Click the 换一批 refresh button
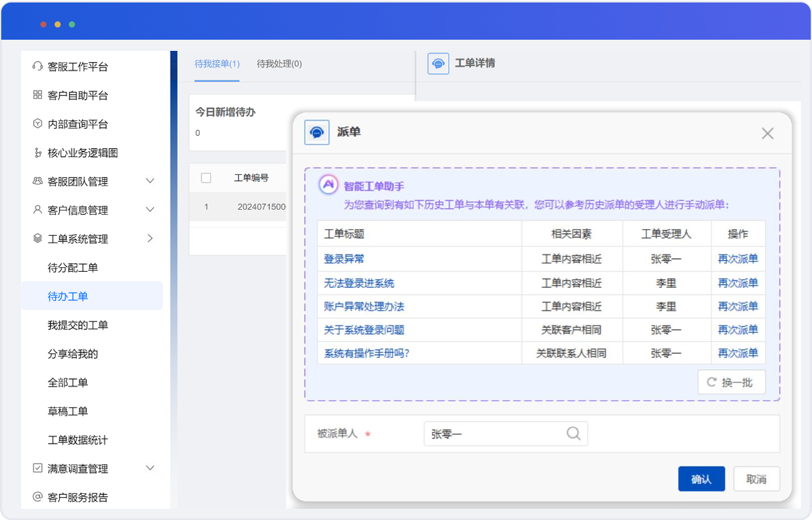The image size is (812, 520). (x=731, y=382)
